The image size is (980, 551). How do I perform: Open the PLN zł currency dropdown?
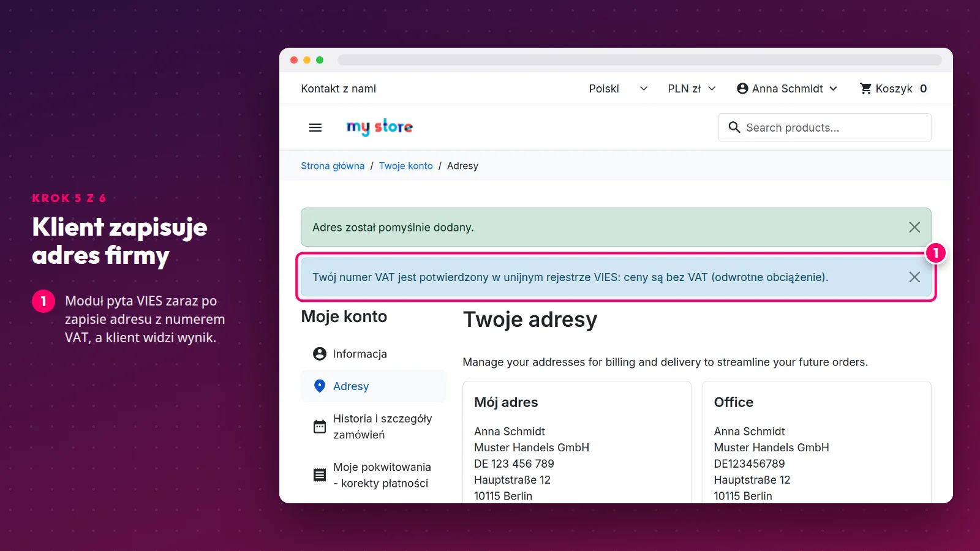[x=692, y=89]
